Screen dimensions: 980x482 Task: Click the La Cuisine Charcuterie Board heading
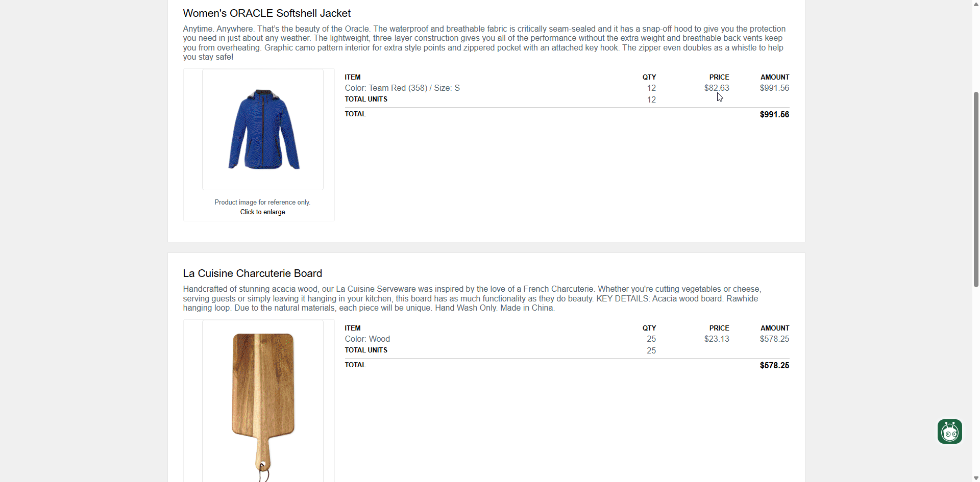[252, 273]
